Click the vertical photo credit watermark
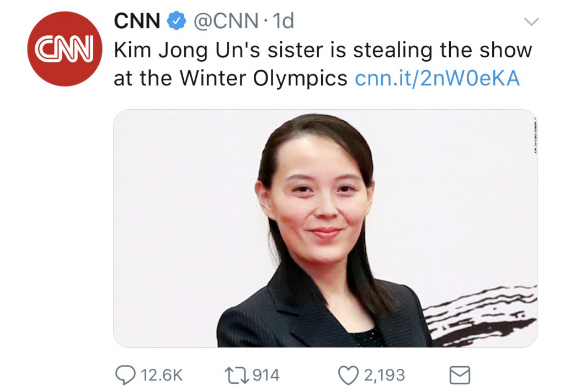 coord(535,135)
